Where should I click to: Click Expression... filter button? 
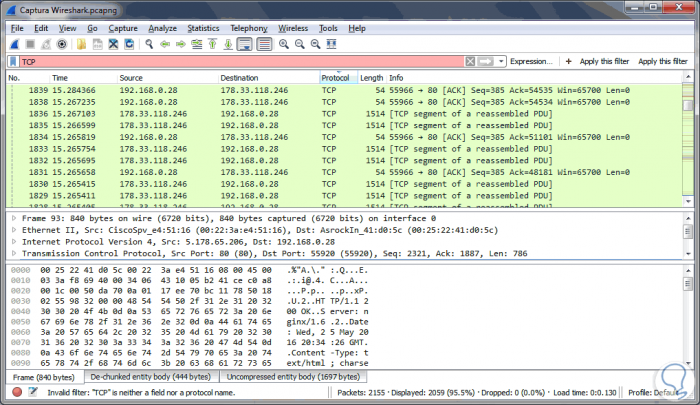531,62
